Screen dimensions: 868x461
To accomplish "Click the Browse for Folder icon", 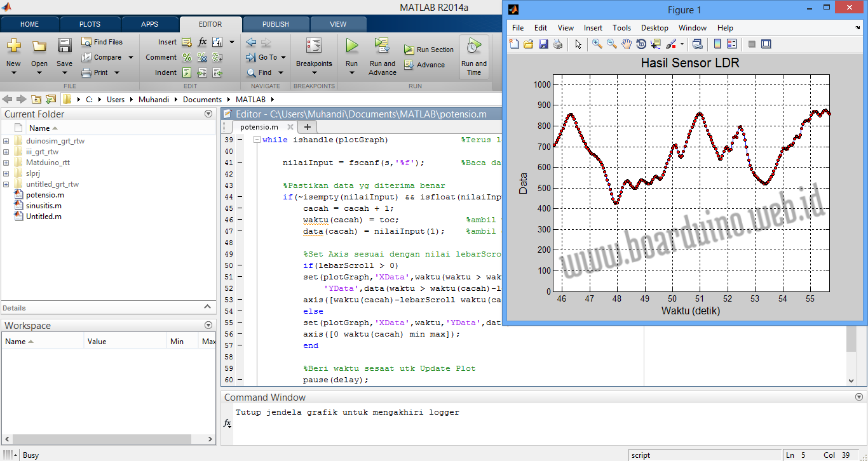I will (50, 99).
